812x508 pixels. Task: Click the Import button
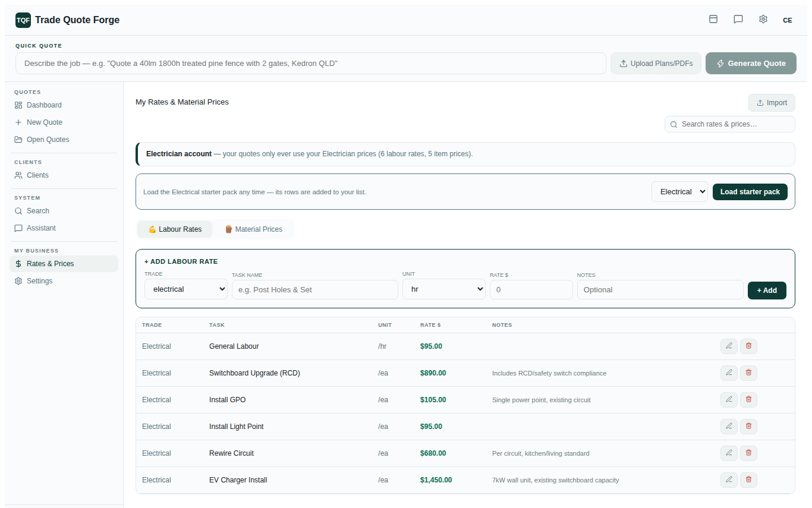click(x=772, y=103)
